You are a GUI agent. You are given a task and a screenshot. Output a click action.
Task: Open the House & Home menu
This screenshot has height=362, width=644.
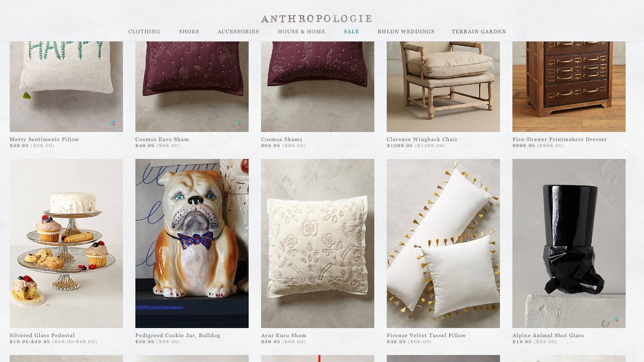pos(302,32)
